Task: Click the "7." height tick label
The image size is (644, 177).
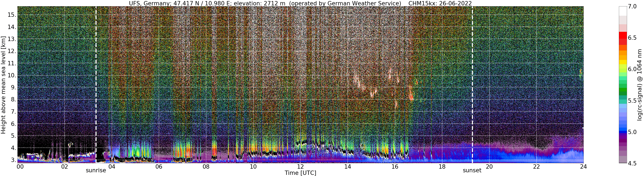Action: click(14, 112)
